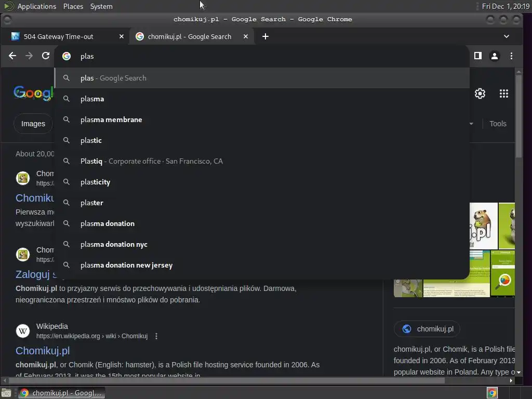Open the Chrome profile icon
The height and width of the screenshot is (399, 532).
[x=495, y=56]
